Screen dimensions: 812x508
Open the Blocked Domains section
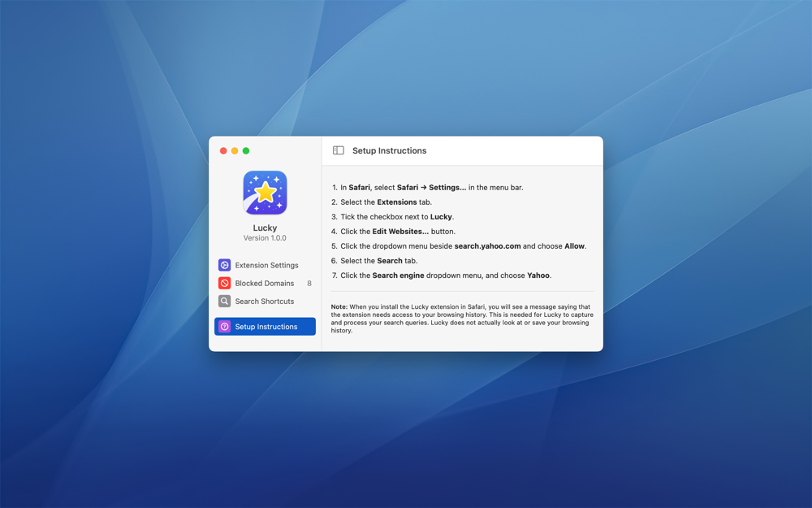tap(266, 283)
